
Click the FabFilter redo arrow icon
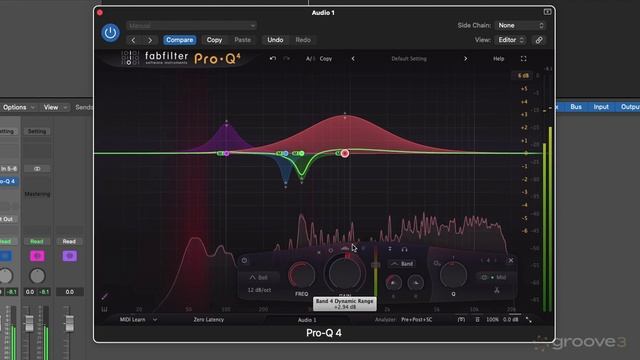[x=287, y=59]
